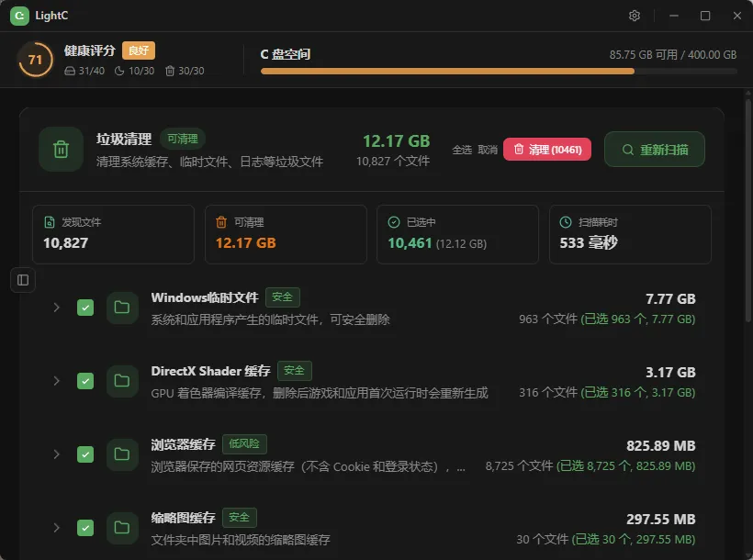Click the trash icon beside 30/30
This screenshot has height=560, width=753.
pos(170,71)
